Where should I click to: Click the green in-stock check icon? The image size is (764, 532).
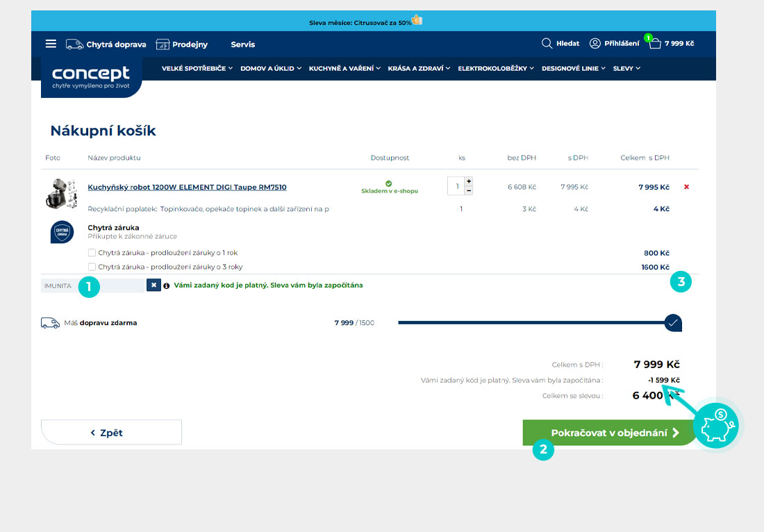point(389,183)
